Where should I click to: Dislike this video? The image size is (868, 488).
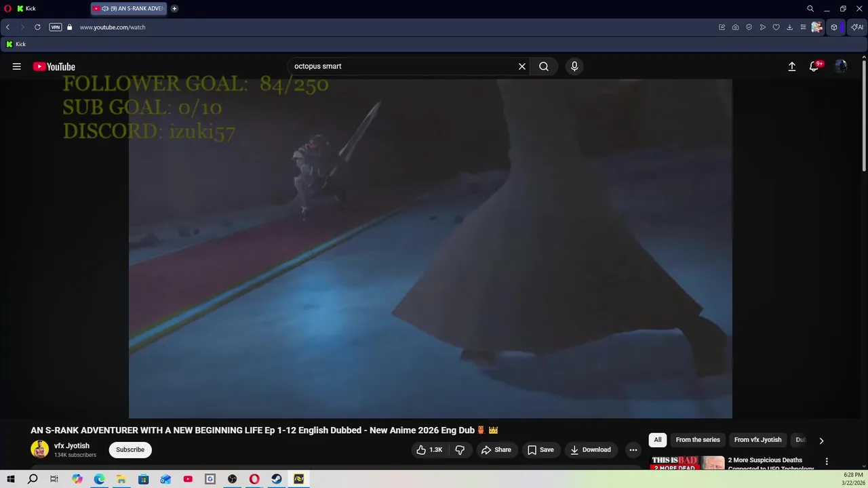pos(460,450)
